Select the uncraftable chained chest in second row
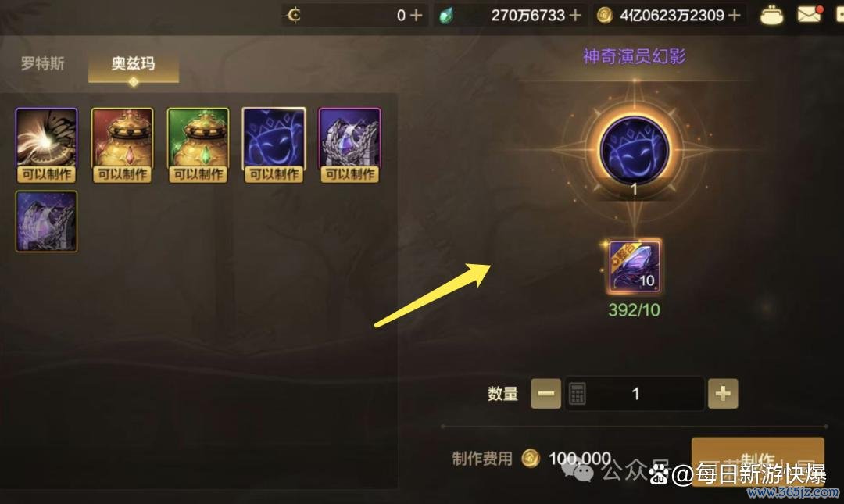Image resolution: width=844 pixels, height=504 pixels. (46, 221)
